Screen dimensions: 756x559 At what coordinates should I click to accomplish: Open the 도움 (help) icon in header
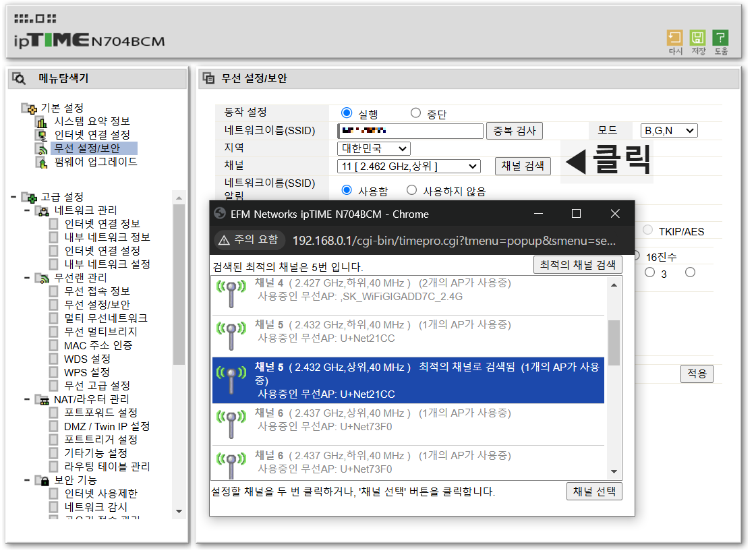(720, 38)
